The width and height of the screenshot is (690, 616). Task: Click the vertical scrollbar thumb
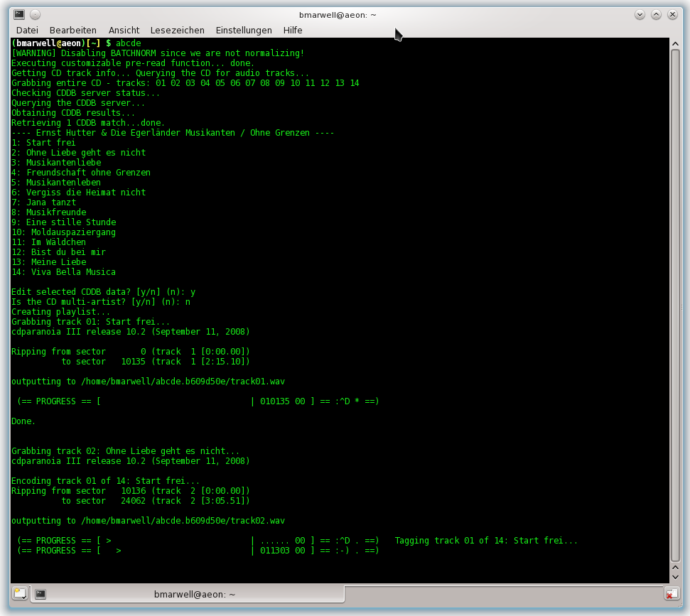coord(676,305)
